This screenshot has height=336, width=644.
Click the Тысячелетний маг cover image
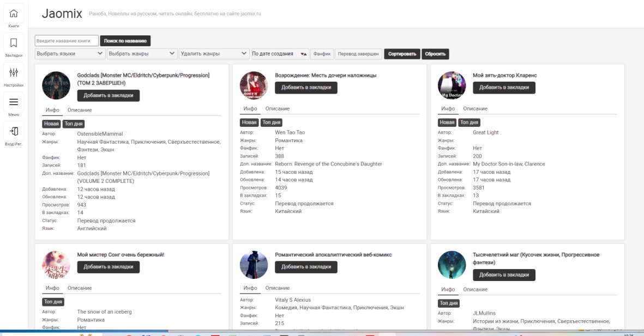pyautogui.click(x=452, y=265)
